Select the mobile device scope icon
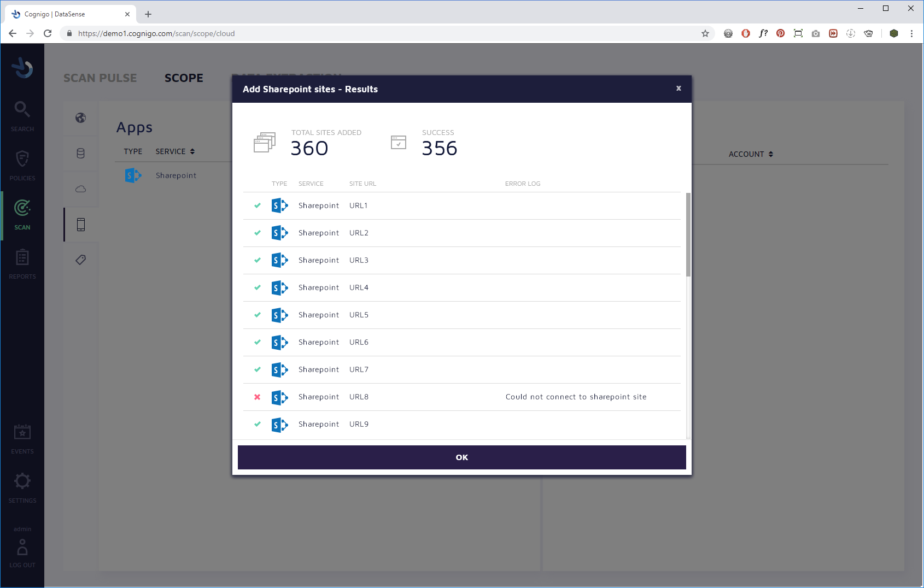 [x=81, y=225]
